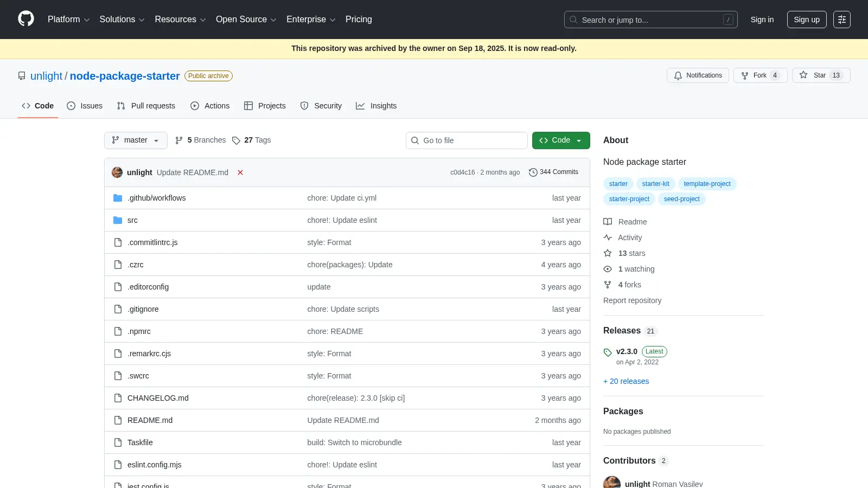Open the 344 Commits history link
868x488 pixels.
(x=553, y=172)
